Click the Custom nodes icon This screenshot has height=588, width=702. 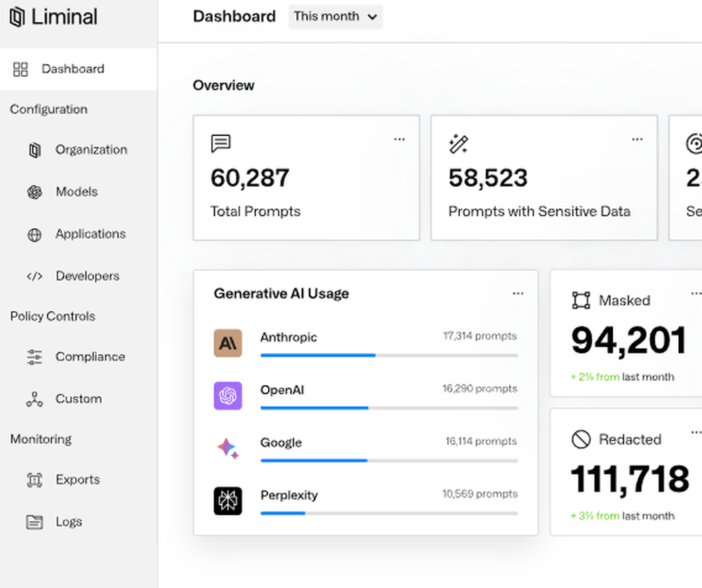point(34,399)
